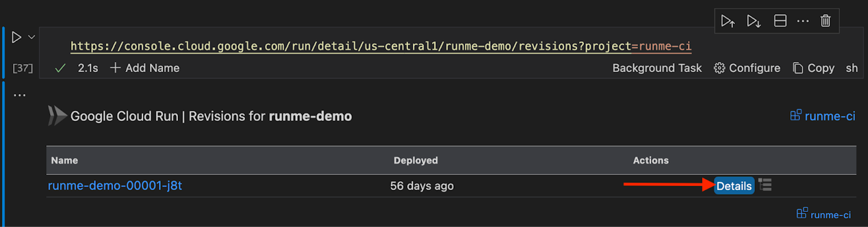Click the list icon next to Details
This screenshot has width=868, height=227.
(765, 185)
